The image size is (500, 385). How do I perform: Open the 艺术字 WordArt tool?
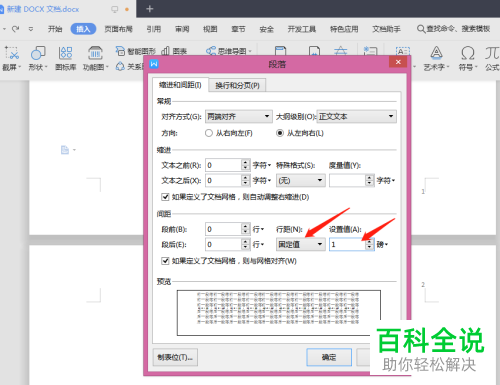click(x=436, y=59)
